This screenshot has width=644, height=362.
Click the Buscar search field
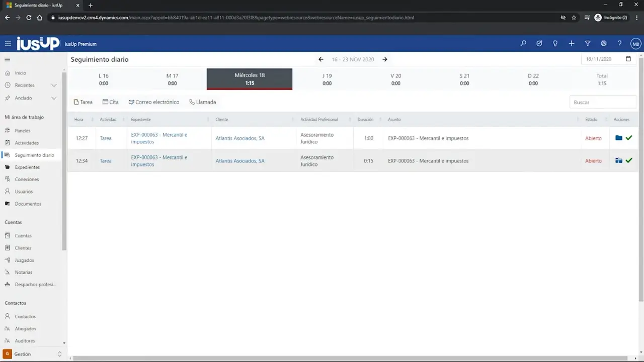click(x=603, y=102)
